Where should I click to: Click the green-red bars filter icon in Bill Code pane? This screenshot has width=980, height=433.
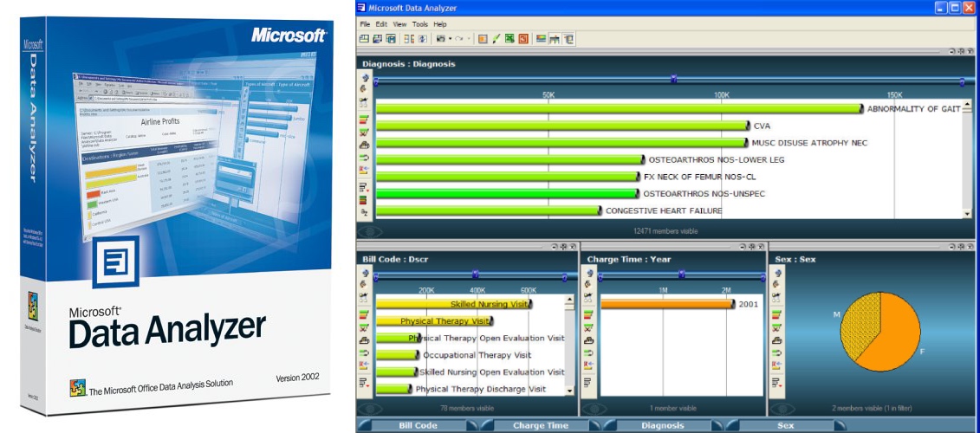[x=364, y=314]
